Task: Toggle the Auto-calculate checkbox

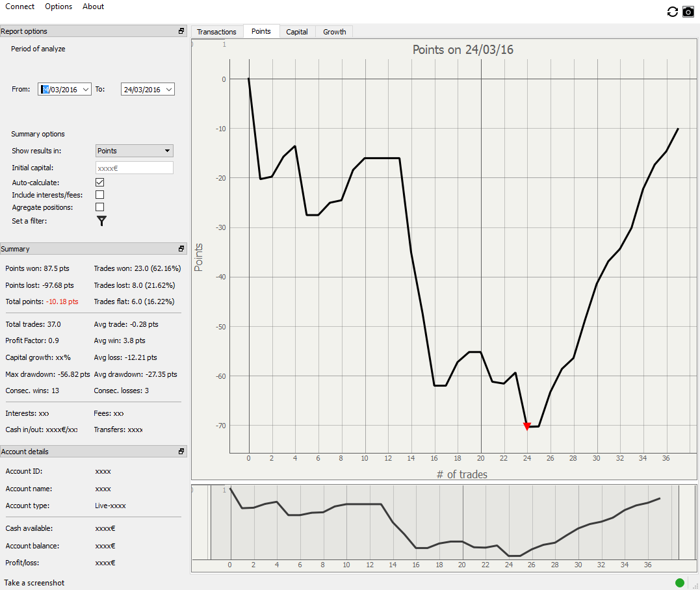Action: [x=100, y=182]
